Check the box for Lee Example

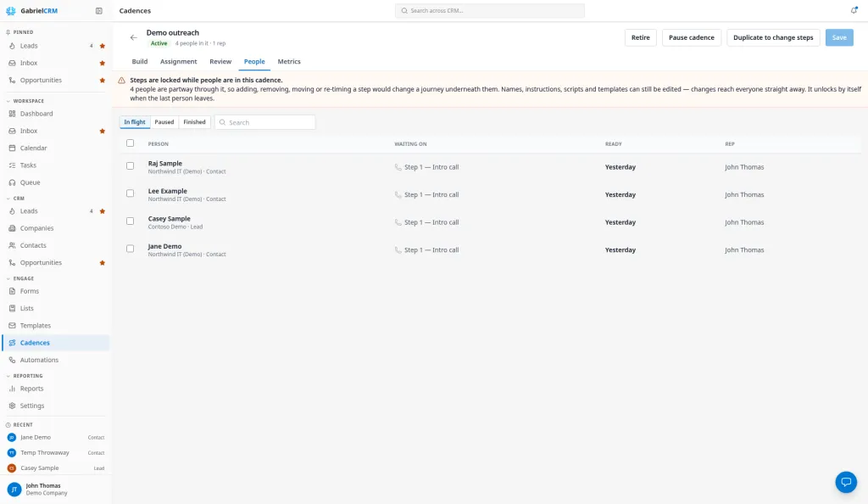point(130,193)
